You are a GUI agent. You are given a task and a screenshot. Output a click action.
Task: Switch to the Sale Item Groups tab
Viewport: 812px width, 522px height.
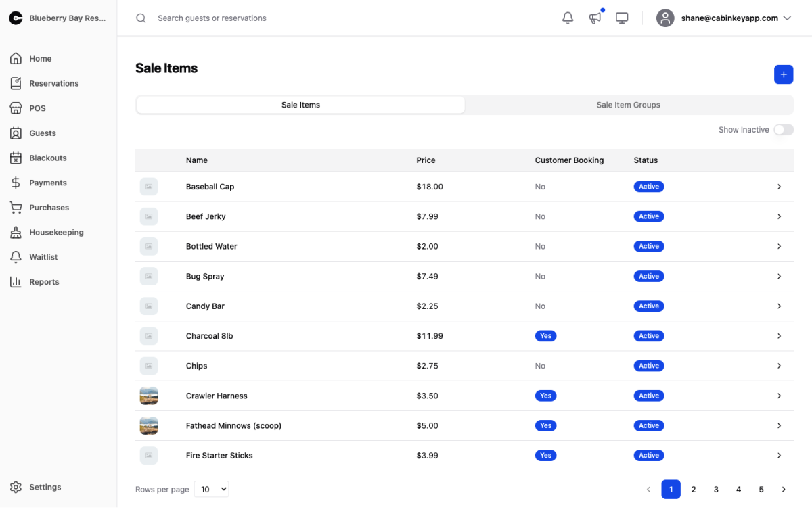click(x=628, y=105)
